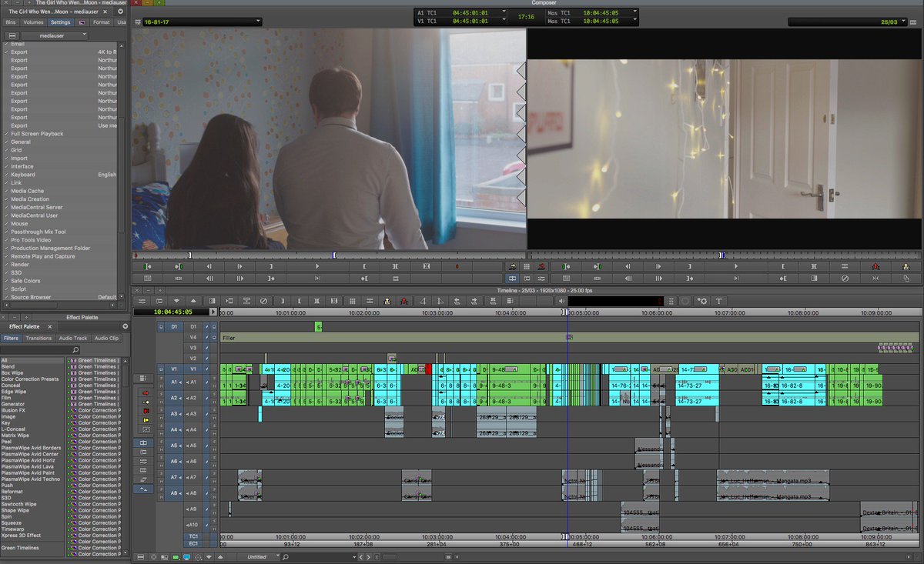
Task: Open the source clip name menu 16-81-17
Action: [x=203, y=22]
